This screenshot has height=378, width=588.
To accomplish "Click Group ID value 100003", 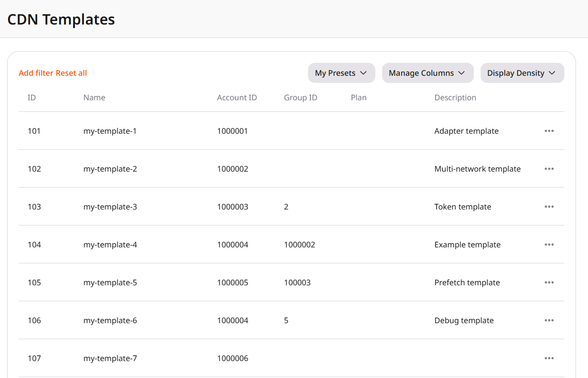I will pyautogui.click(x=297, y=283).
